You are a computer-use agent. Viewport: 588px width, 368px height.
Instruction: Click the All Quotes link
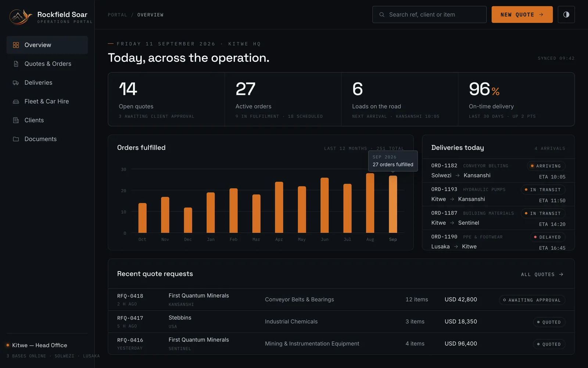542,275
